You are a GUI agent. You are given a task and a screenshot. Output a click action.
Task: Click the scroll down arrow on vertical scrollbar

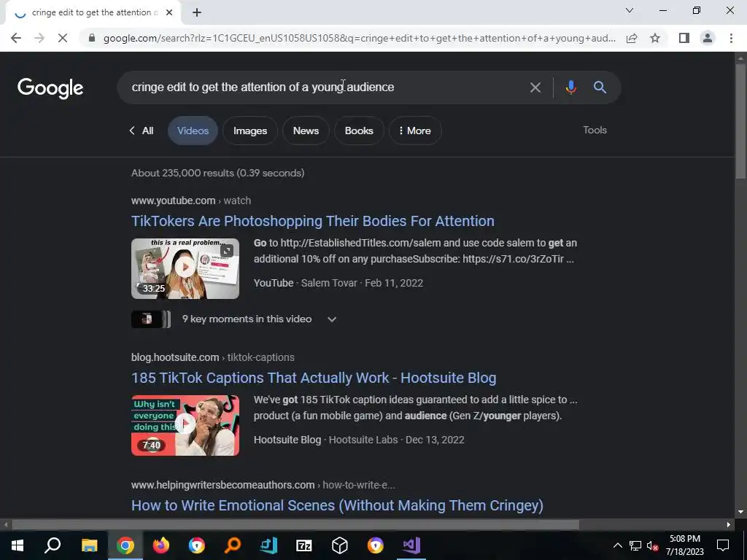pyautogui.click(x=740, y=512)
